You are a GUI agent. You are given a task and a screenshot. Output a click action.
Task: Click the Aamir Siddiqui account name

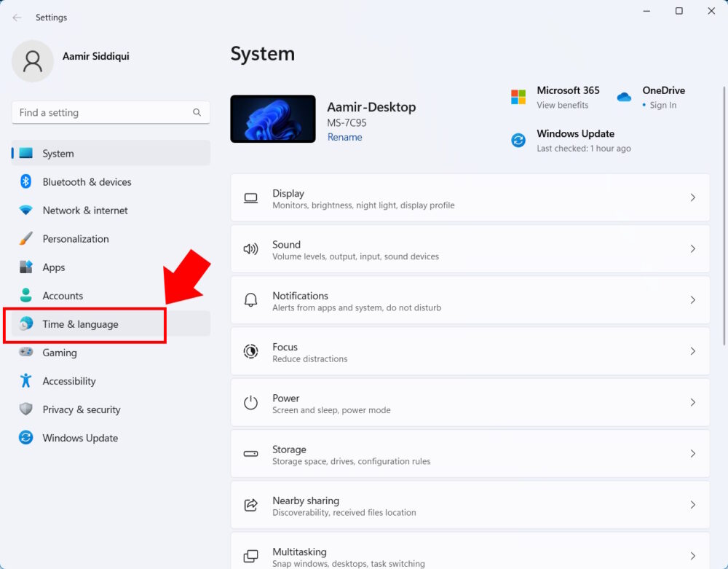click(95, 56)
